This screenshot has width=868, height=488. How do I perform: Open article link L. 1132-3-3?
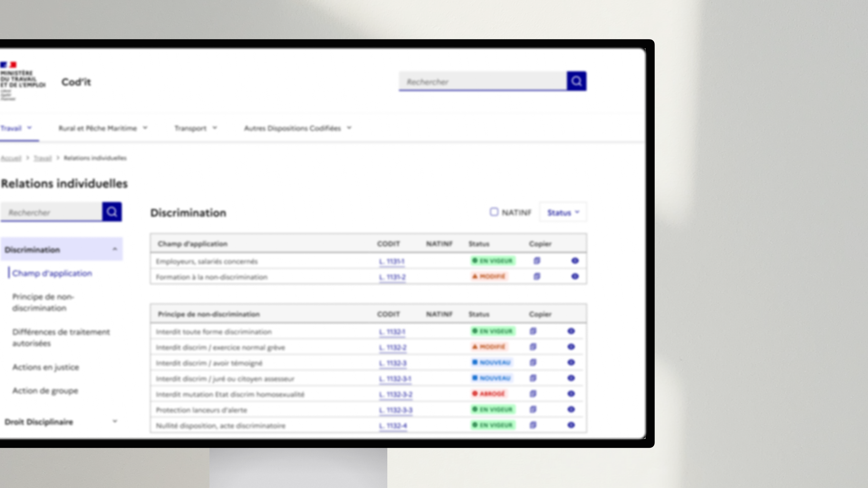coord(396,410)
